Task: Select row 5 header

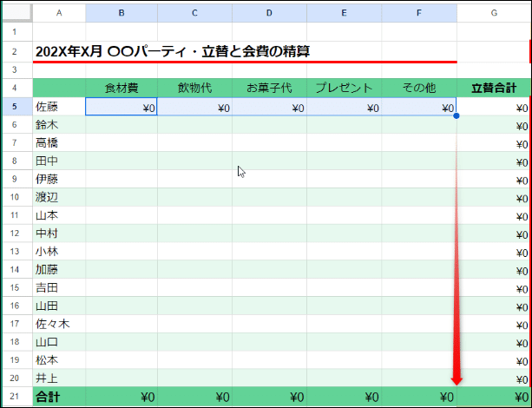Action: click(14, 106)
